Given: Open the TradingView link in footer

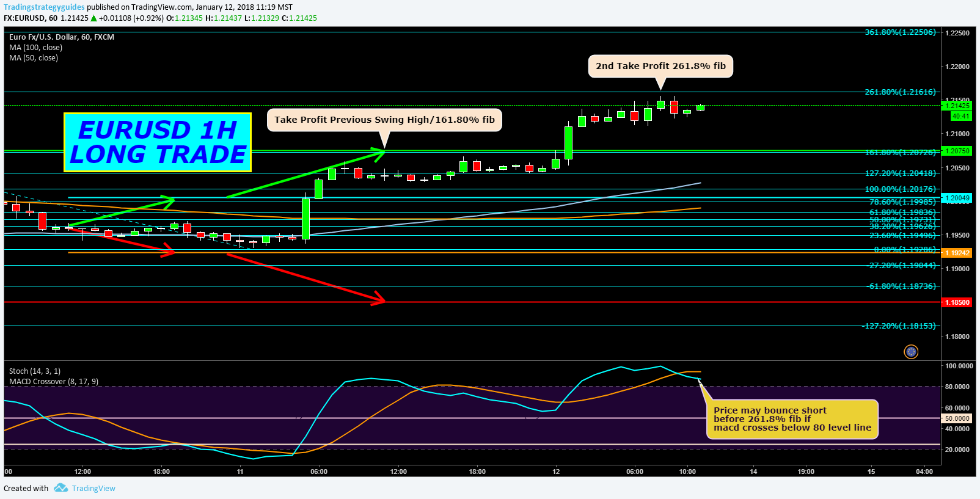Looking at the screenshot, I should click(x=93, y=488).
